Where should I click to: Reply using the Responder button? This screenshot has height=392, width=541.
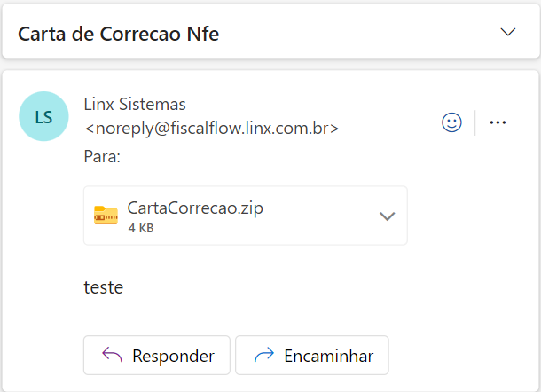coord(157,355)
